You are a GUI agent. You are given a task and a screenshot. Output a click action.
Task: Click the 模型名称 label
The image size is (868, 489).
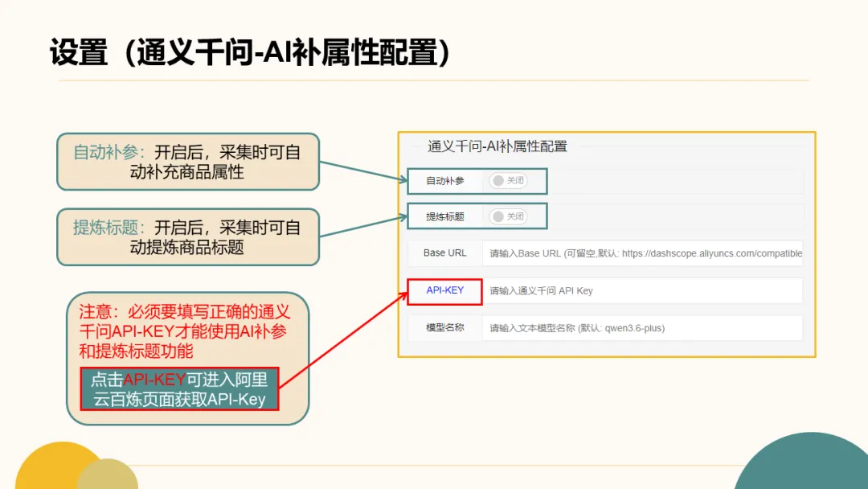click(x=445, y=327)
